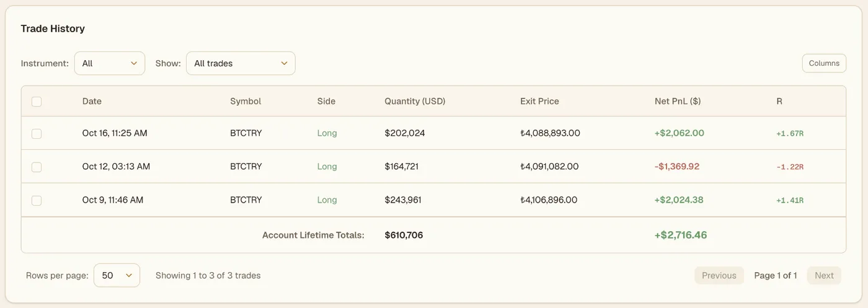
Task: Click the $202,024 quantity cell
Action: point(405,133)
